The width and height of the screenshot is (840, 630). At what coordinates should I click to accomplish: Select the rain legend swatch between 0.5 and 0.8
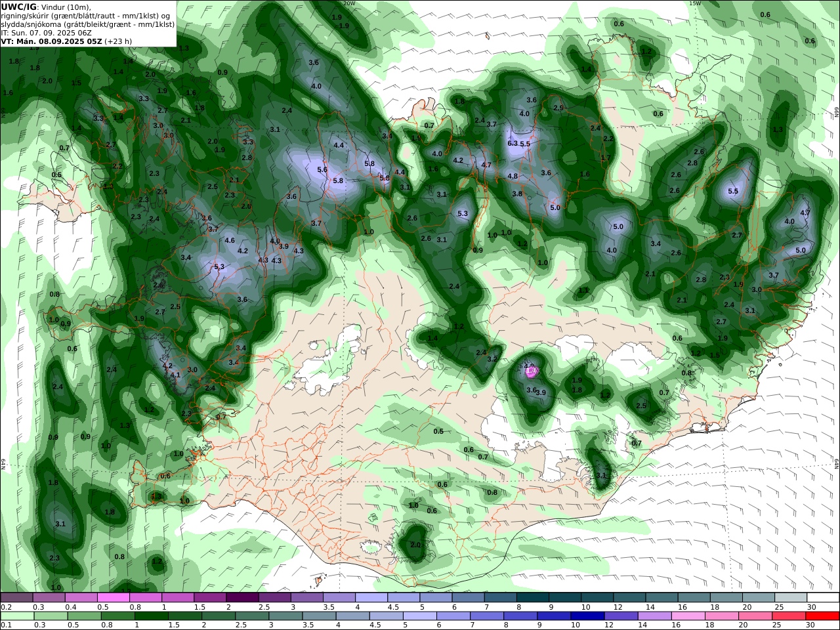point(85,616)
